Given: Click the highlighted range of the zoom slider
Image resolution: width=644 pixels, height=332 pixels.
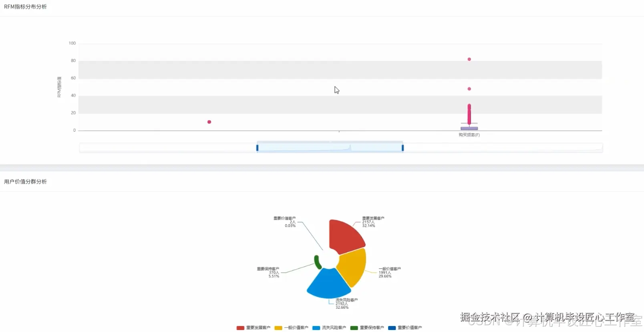Looking at the screenshot, I should click(x=330, y=148).
